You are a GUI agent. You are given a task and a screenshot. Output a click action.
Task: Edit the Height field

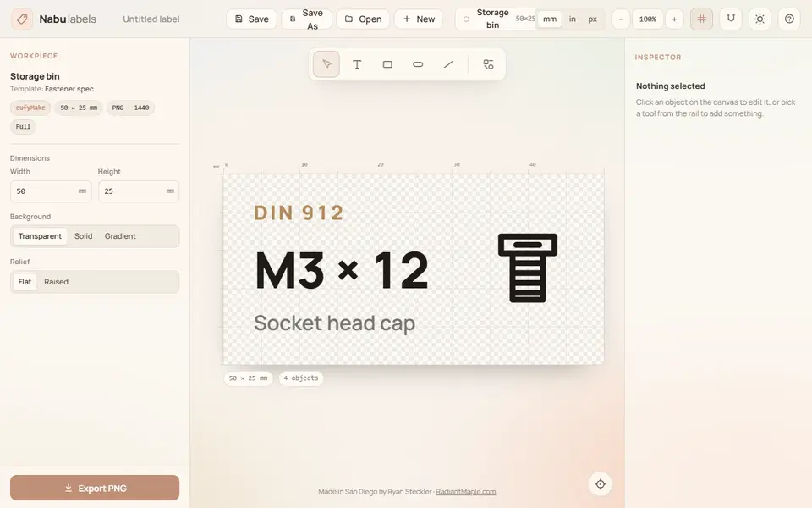139,191
